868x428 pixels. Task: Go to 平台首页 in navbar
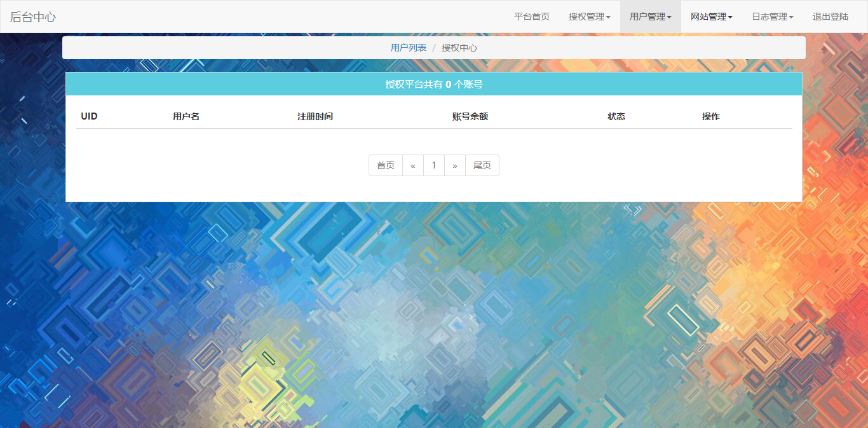point(531,17)
